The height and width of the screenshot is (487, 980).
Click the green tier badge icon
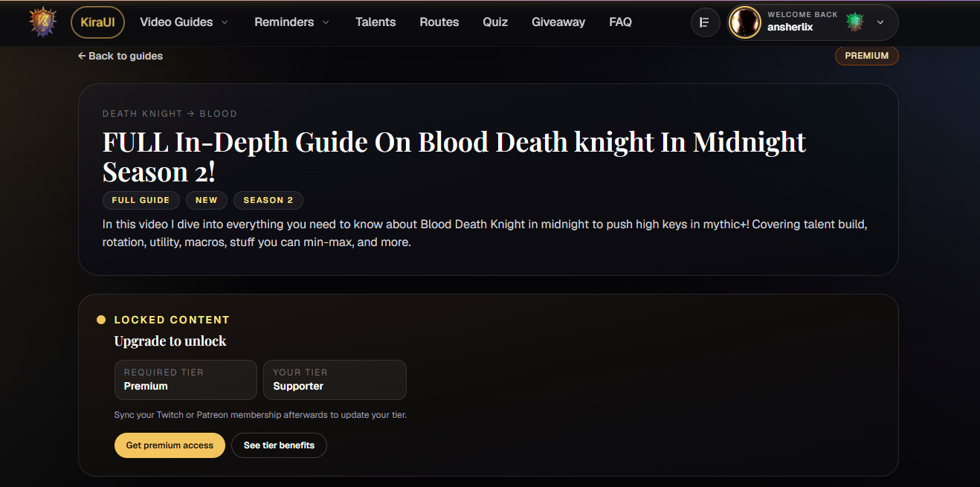pyautogui.click(x=855, y=22)
